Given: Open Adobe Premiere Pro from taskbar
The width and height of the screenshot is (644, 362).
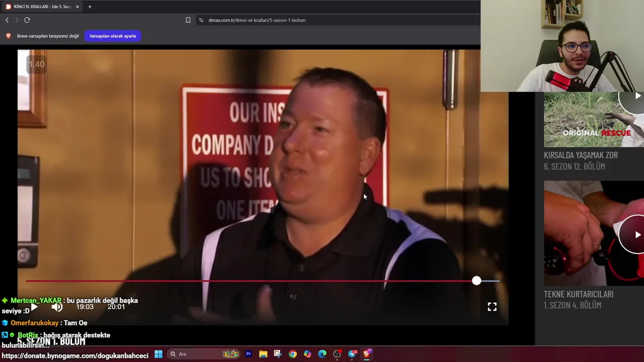Looking at the screenshot, I should coord(249,354).
